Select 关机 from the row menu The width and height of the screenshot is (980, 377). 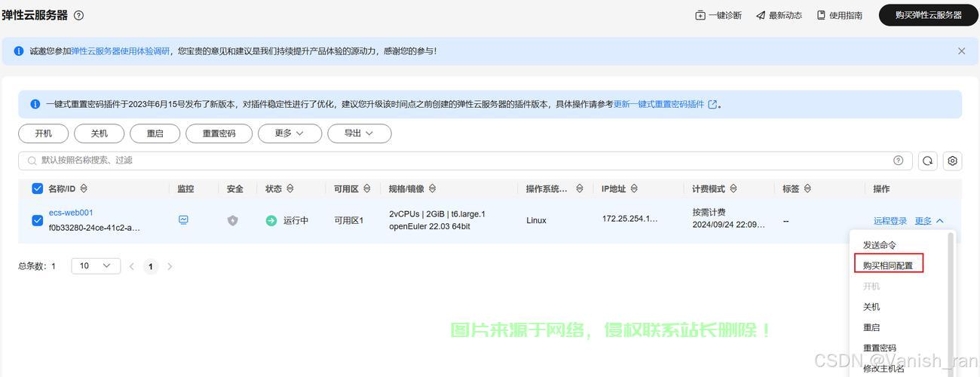point(871,307)
